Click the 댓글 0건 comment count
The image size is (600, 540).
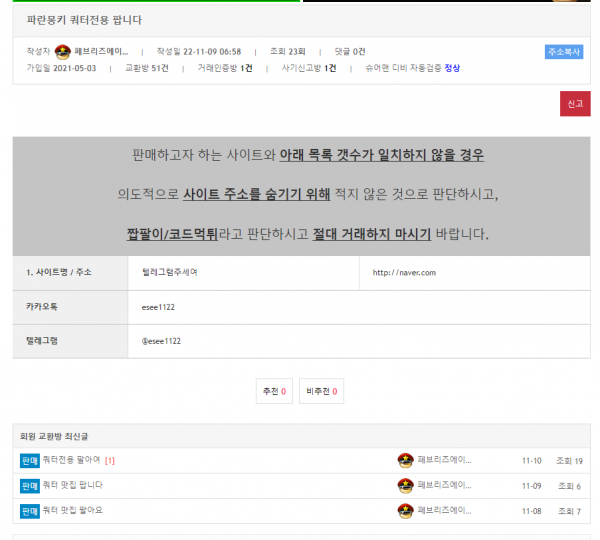pos(350,52)
